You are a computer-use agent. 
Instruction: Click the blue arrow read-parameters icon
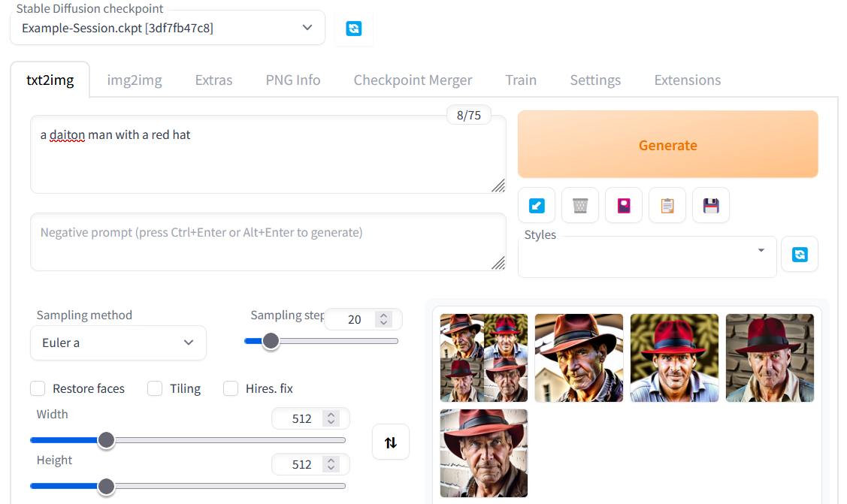(537, 205)
